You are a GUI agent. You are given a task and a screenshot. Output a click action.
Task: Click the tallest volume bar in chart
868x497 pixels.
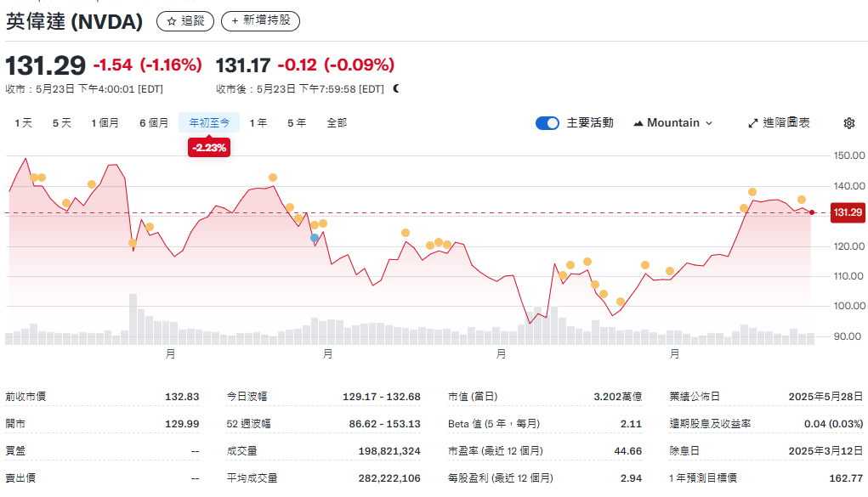(133, 319)
